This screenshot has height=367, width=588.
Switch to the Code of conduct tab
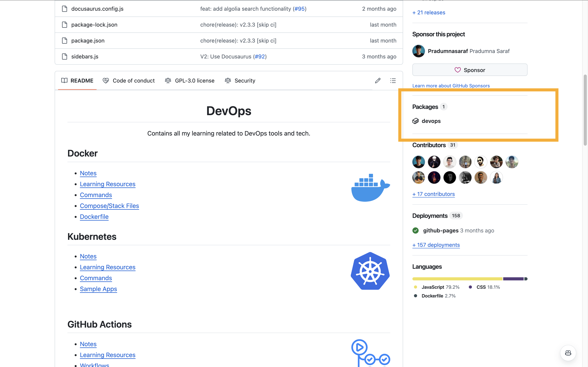134,80
